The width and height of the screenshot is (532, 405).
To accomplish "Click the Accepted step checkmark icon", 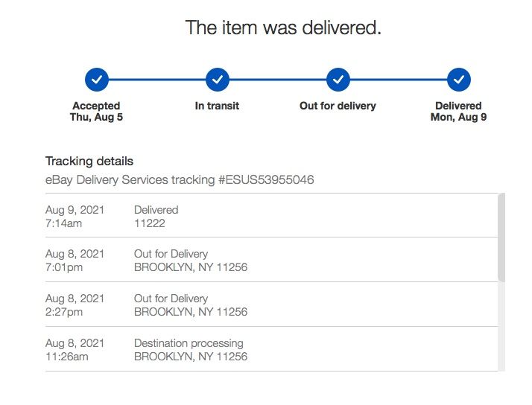I will pos(97,79).
